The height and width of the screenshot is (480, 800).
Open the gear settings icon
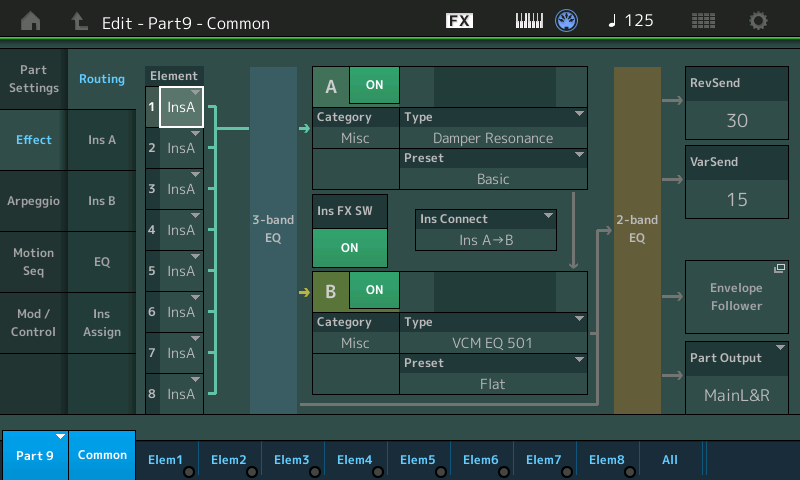coord(759,21)
